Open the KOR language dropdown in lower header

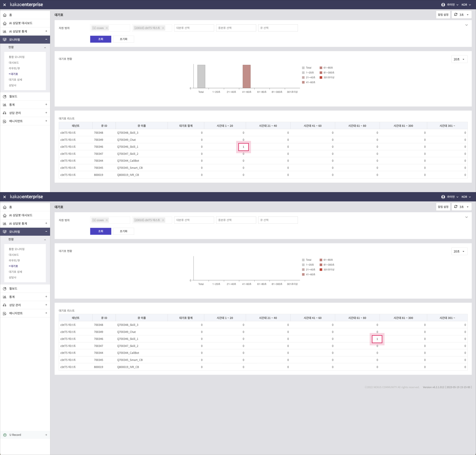[x=466, y=197]
